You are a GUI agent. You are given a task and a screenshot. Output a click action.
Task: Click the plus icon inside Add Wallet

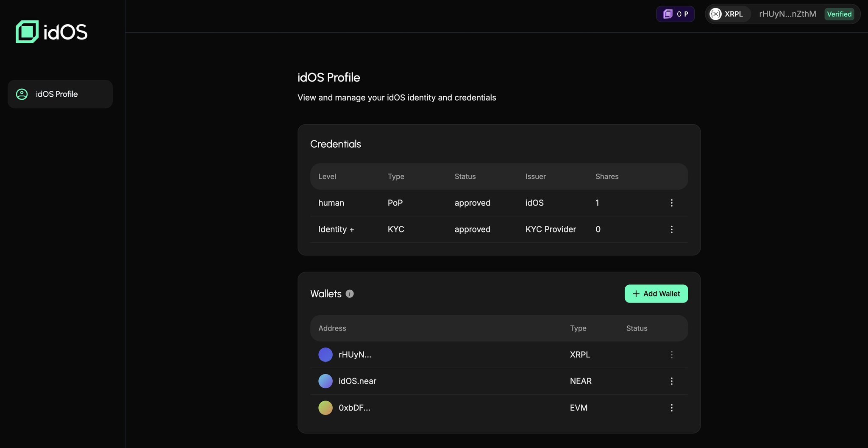(x=635, y=294)
